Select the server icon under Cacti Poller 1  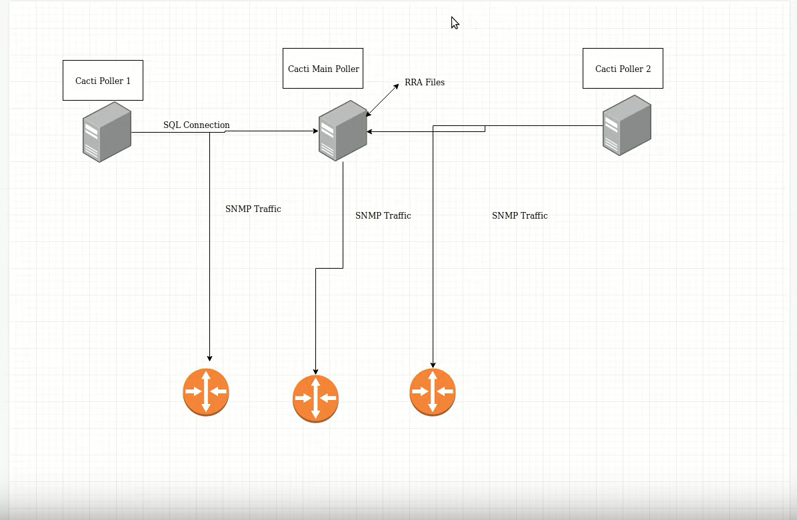107,132
